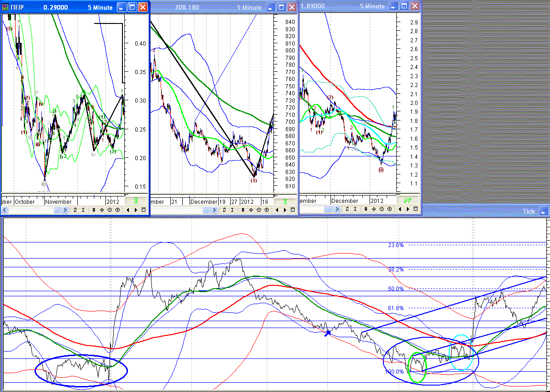550x392 pixels.
Task: Click the green hourglass icon in the ΠΕΙΡ chart
Action: [136, 201]
